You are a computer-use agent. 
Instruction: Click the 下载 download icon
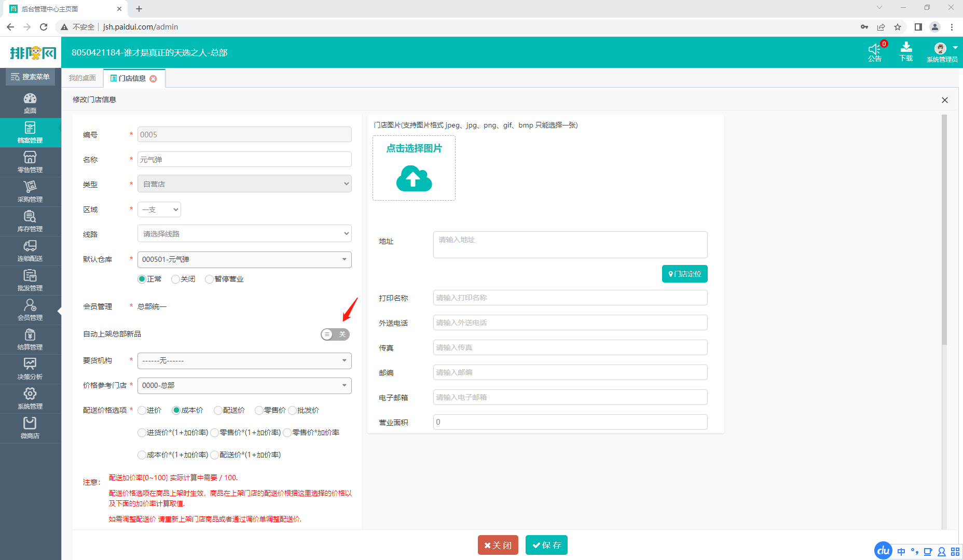pos(906,52)
